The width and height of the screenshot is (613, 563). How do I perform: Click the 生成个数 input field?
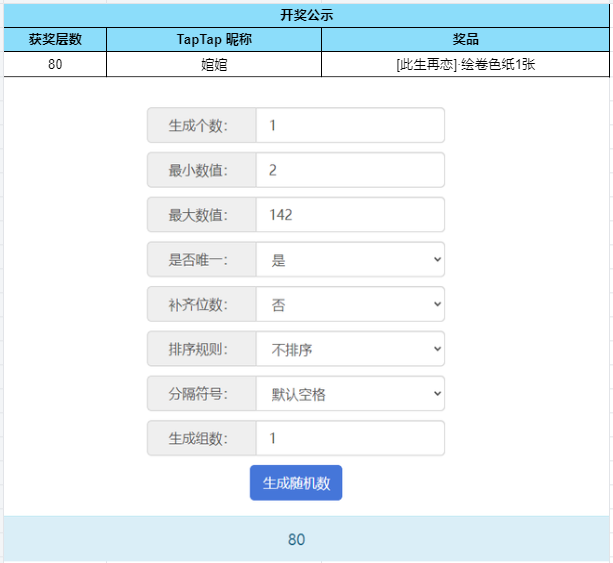350,126
